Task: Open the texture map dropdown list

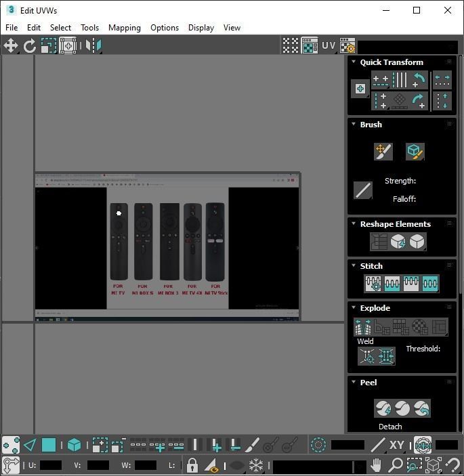Action: click(408, 47)
